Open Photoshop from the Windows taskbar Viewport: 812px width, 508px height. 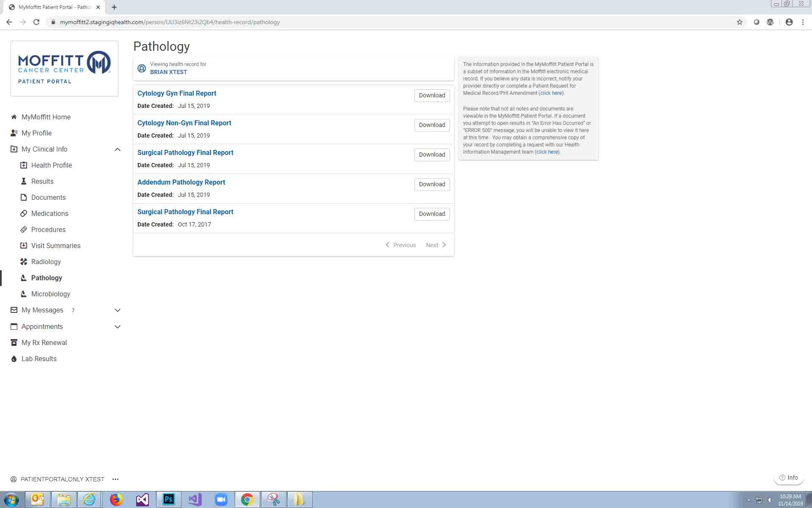(x=169, y=500)
